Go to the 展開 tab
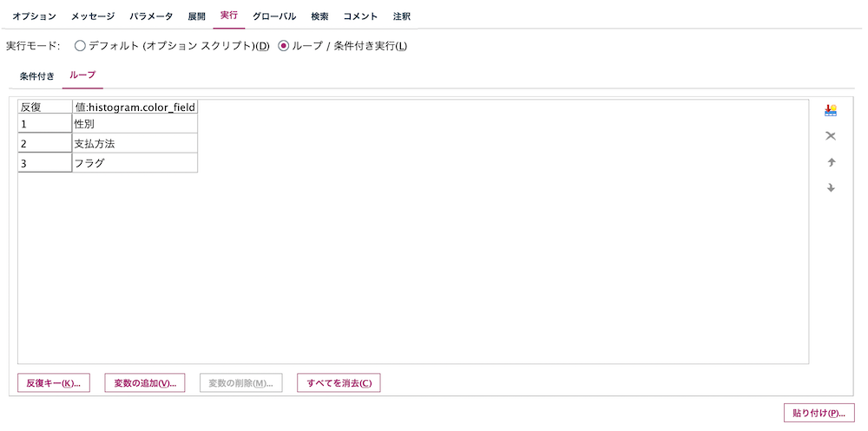868x431 pixels. [x=196, y=16]
